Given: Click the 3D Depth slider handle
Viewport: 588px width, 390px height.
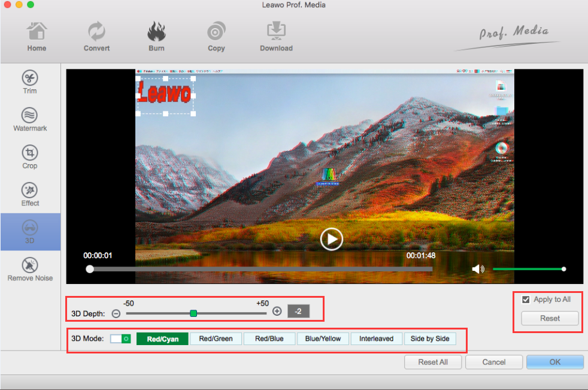Looking at the screenshot, I should click(x=193, y=313).
